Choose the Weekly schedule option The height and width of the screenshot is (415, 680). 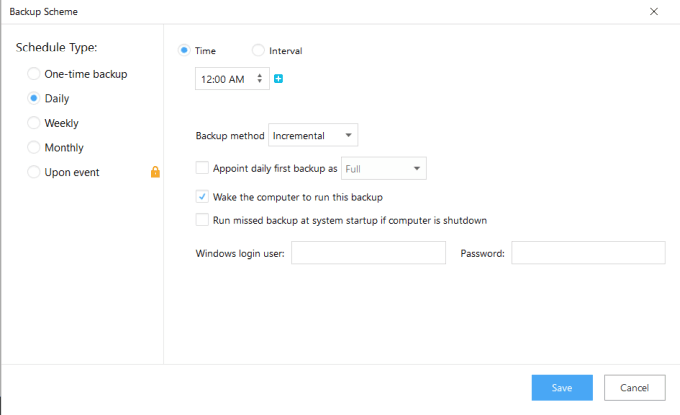coord(34,123)
